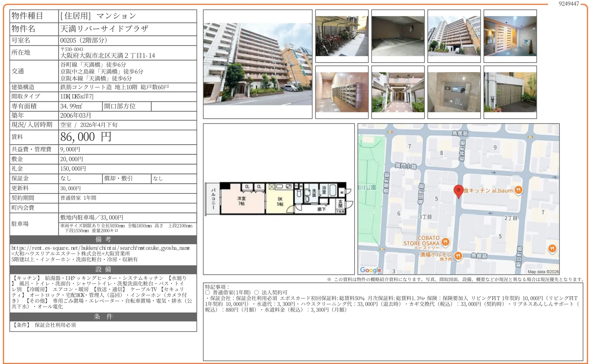Click the Google logo on the map
The width and height of the screenshot is (592, 364).
371,270
